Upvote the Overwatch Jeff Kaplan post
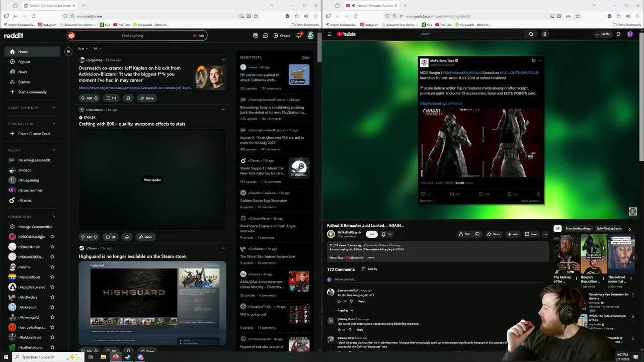 tap(83, 98)
